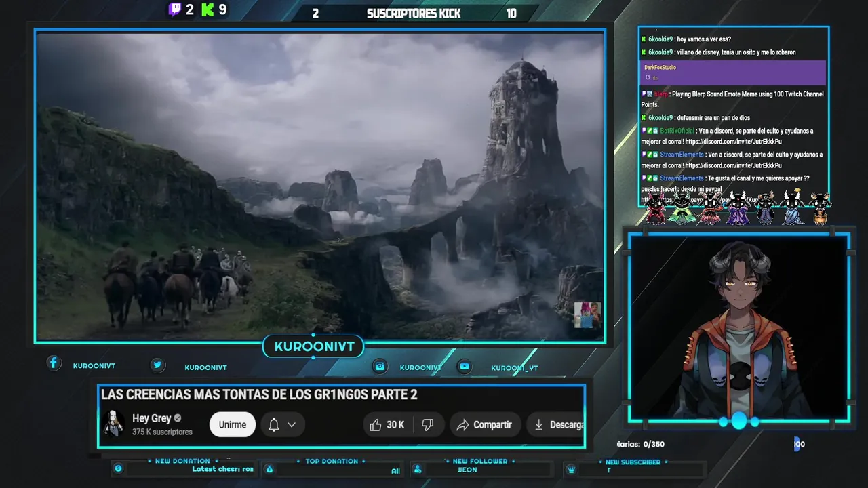Click the 6kookie9 username on 'dufensmir' message
Viewport: 868px width, 488px height.
tap(660, 118)
